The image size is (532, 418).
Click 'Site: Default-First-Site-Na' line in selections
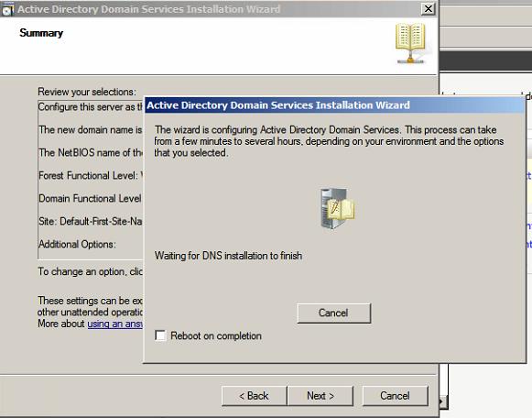point(91,222)
